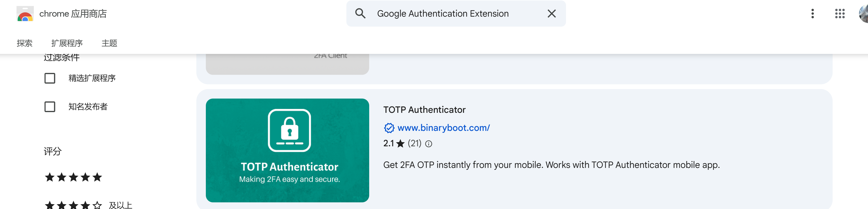Screen dimensions: 868x209
Task: Open the Google apps grid launcher
Action: (x=840, y=14)
